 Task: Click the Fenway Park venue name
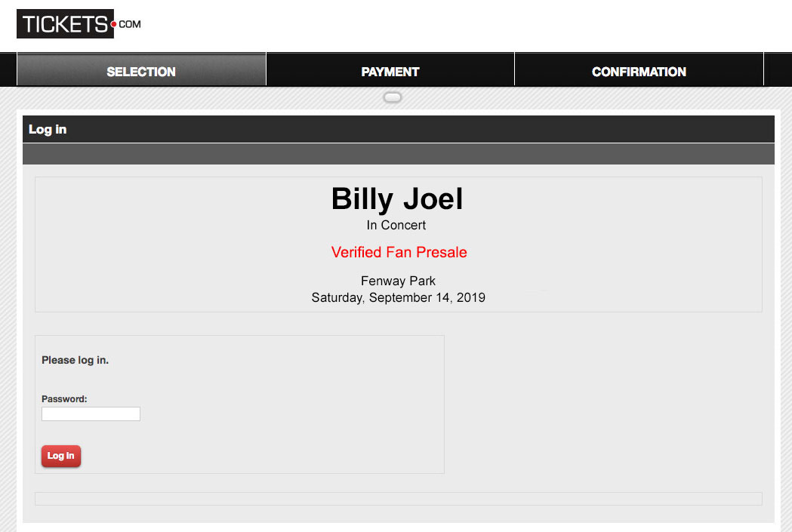pos(398,281)
